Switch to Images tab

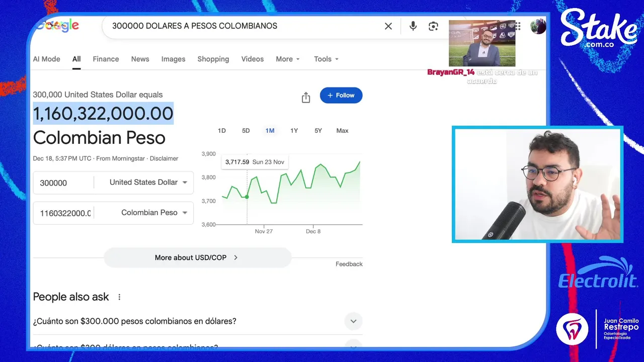pyautogui.click(x=173, y=59)
